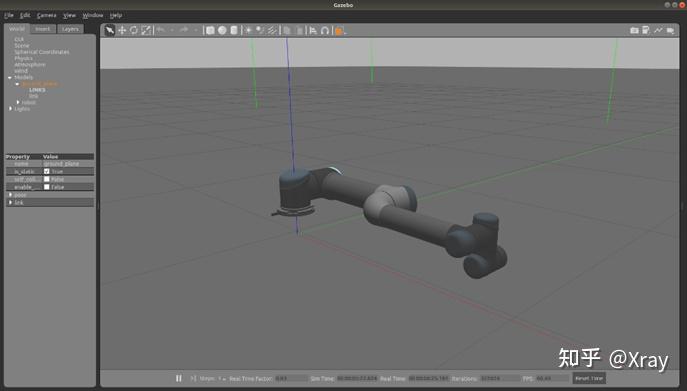The height and width of the screenshot is (391, 687).
Task: Click the Copy icon in toolbar
Action: (287, 30)
